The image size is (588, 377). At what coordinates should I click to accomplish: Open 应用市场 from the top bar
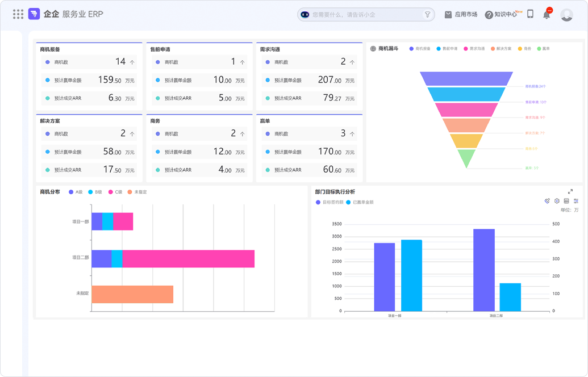point(461,15)
